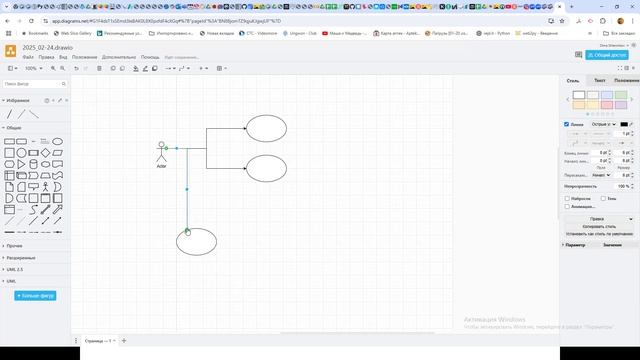640x360 pixels.
Task: Click the opacity 100 % field
Action: (623, 186)
